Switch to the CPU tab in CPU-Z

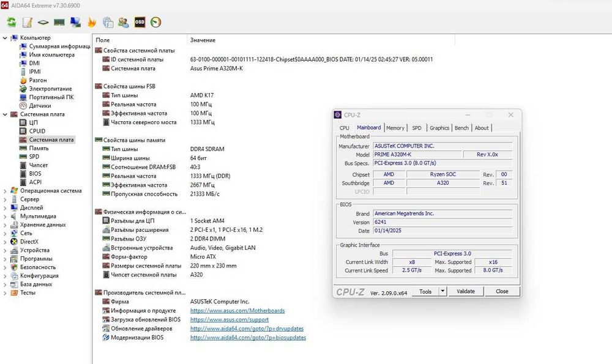click(x=344, y=128)
